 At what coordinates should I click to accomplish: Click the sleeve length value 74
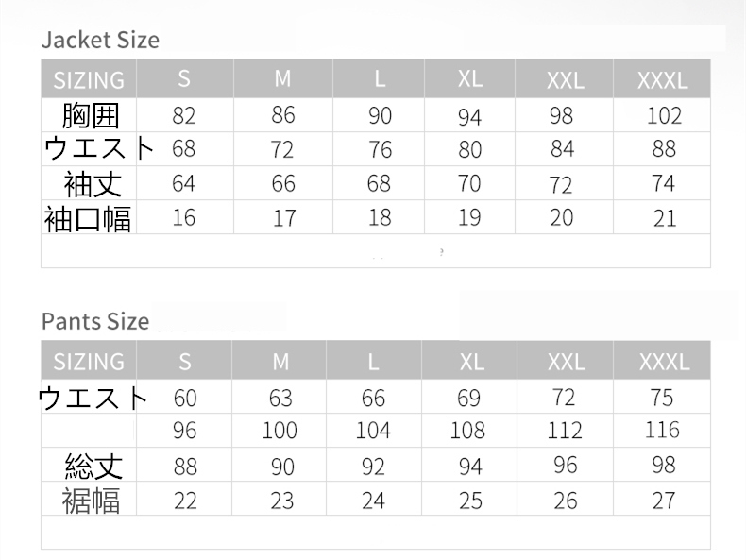663,183
